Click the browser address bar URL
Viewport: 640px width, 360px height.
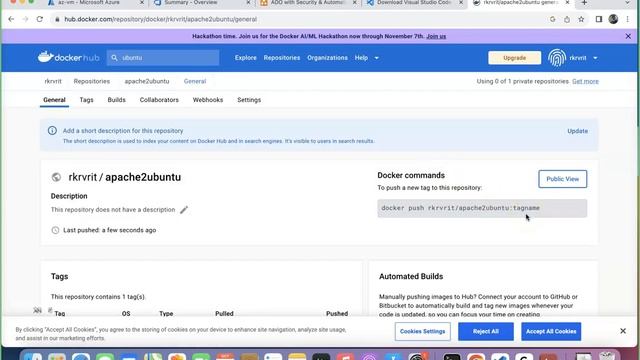point(160,19)
